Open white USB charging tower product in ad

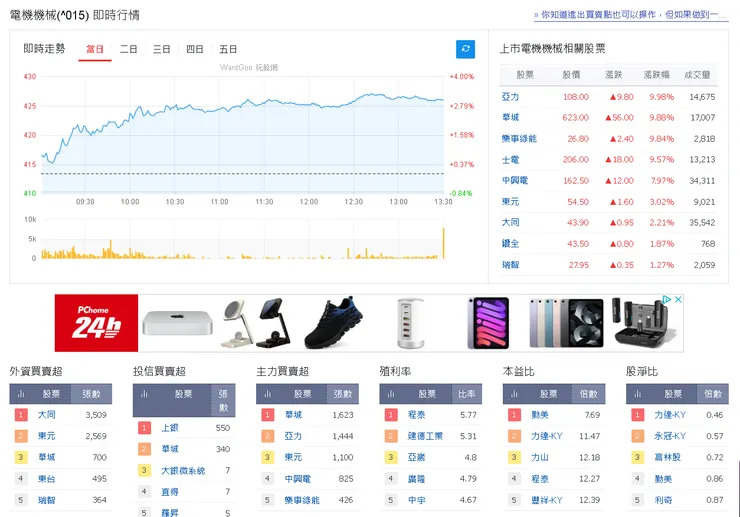pyautogui.click(x=411, y=323)
